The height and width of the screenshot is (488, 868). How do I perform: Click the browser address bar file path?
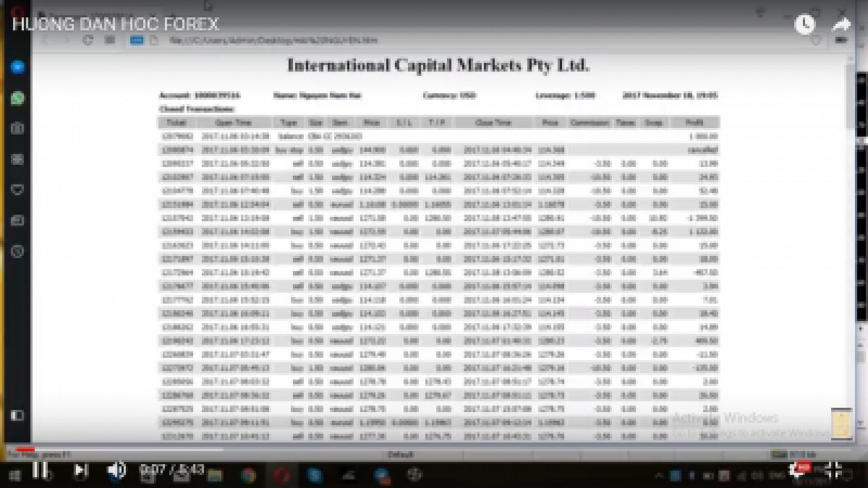[275, 40]
